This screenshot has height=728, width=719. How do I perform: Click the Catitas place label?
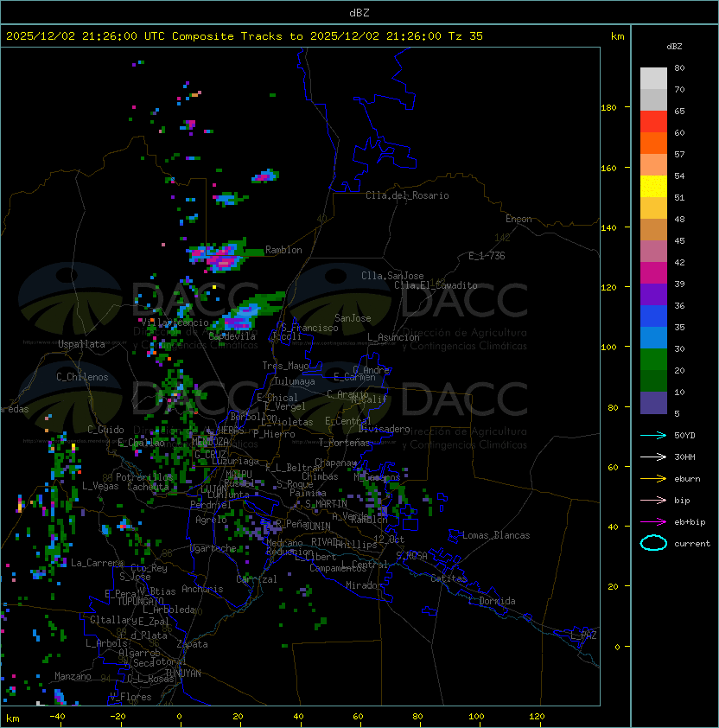tap(449, 578)
